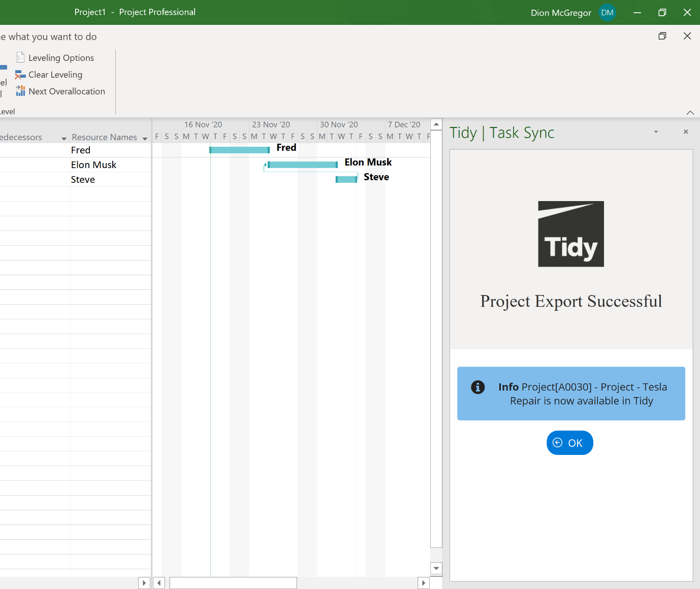This screenshot has width=700, height=589.
Task: Click the Tell me what you want search box
Action: (48, 37)
